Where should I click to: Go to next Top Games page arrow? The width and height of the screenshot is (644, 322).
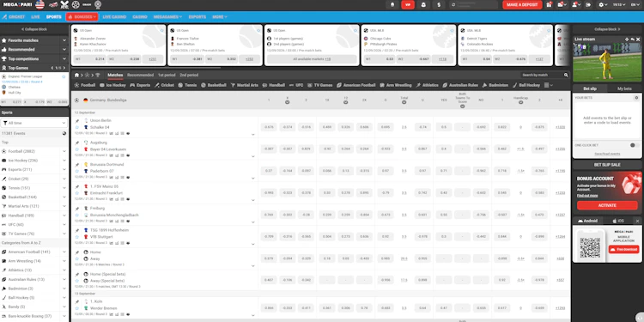tap(64, 68)
